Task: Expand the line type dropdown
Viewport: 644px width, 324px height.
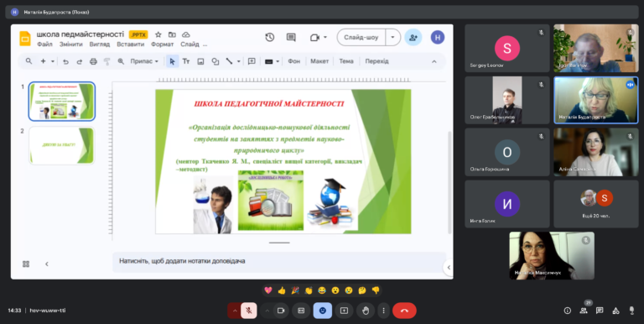Action: coord(239,61)
